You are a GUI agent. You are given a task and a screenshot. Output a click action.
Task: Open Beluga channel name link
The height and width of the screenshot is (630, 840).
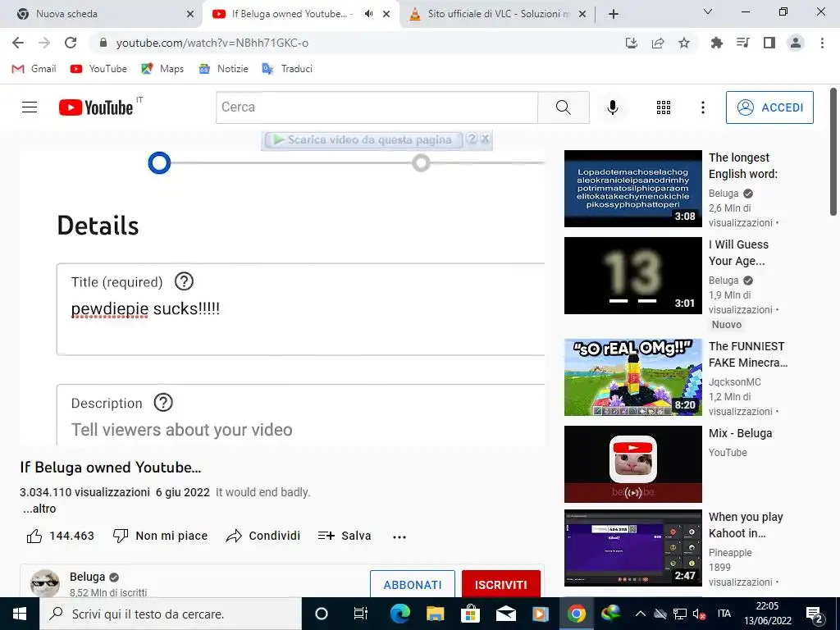pos(87,577)
